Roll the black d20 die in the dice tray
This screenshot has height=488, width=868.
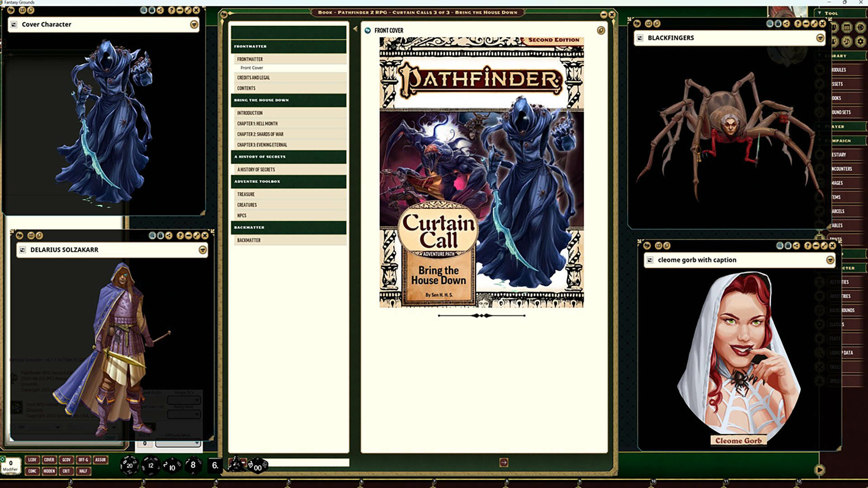click(x=130, y=465)
